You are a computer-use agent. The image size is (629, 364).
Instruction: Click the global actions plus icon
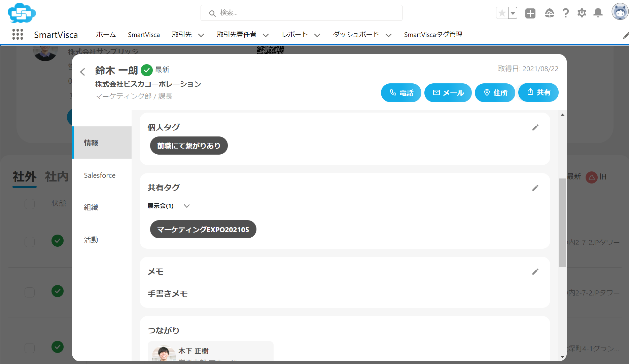click(530, 13)
